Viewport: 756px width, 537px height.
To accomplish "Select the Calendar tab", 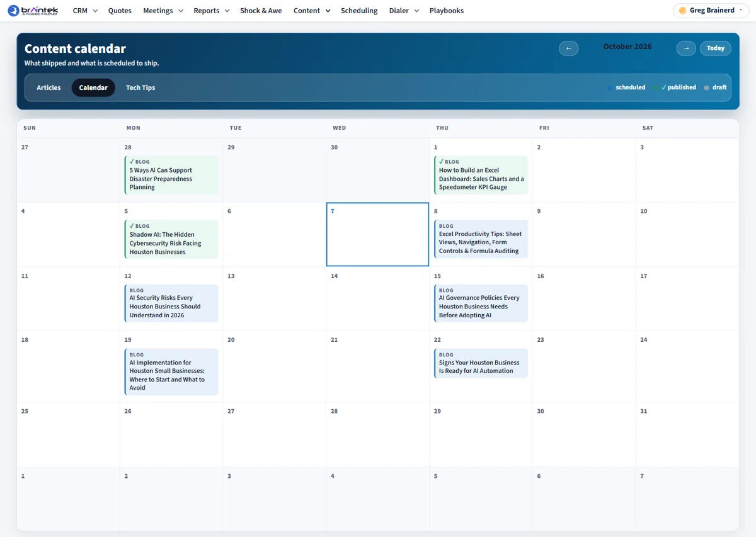I will pos(93,88).
